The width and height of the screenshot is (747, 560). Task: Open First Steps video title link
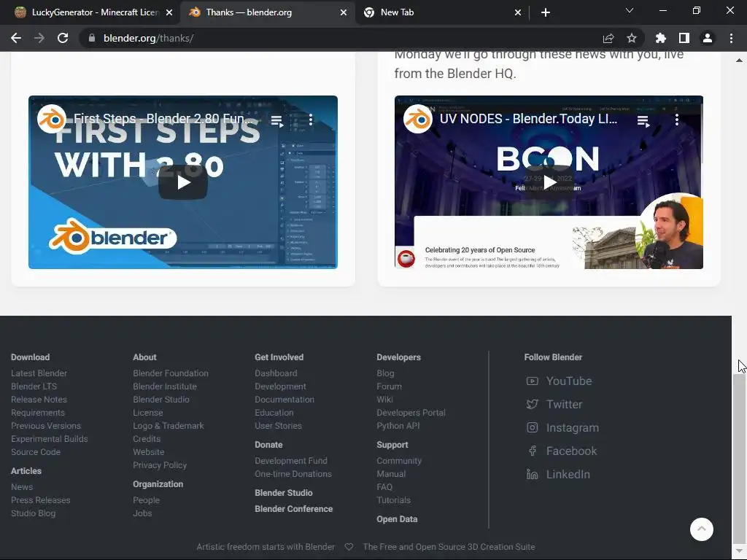(x=164, y=119)
